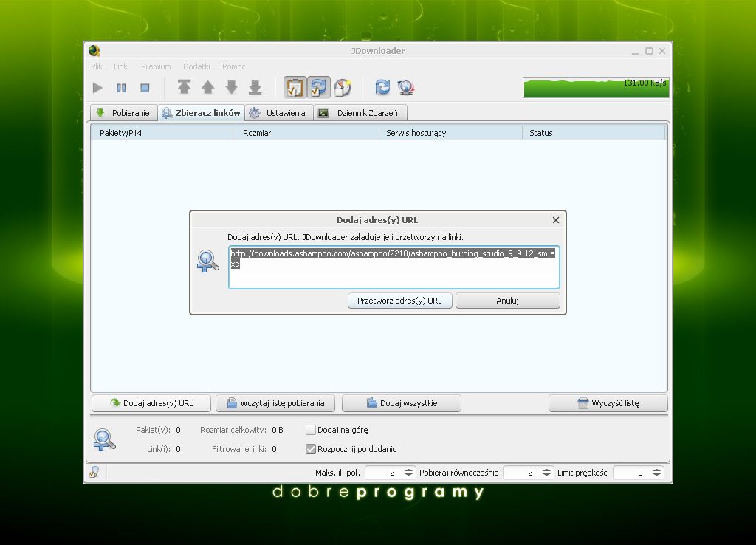Open the Pomoc menu
The image size is (756, 545).
[233, 66]
